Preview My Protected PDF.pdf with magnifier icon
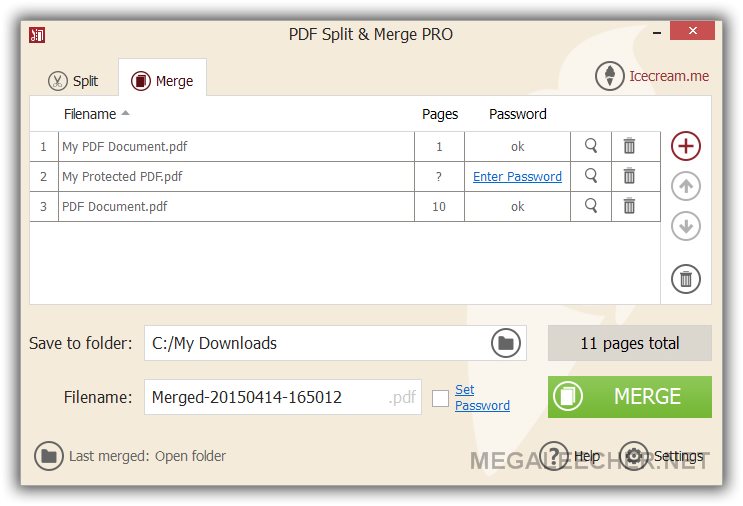 pos(591,176)
